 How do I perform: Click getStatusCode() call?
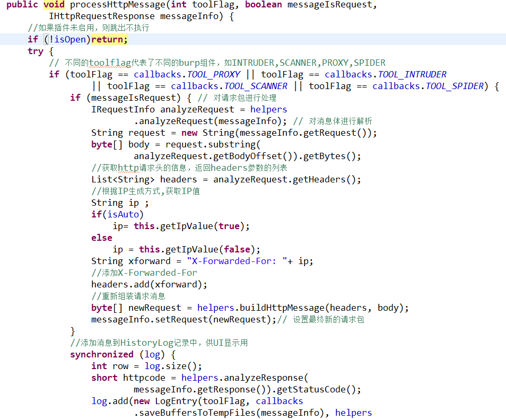pyautogui.click(x=316, y=389)
